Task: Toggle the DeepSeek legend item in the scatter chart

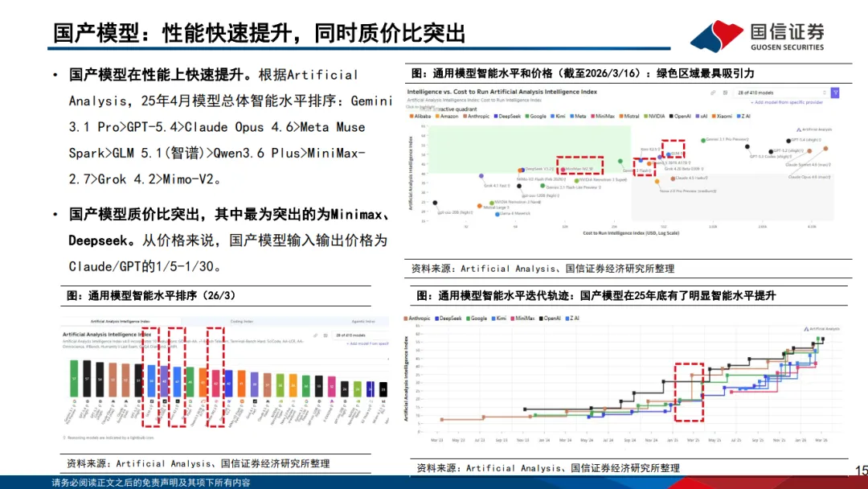Action: click(x=507, y=117)
